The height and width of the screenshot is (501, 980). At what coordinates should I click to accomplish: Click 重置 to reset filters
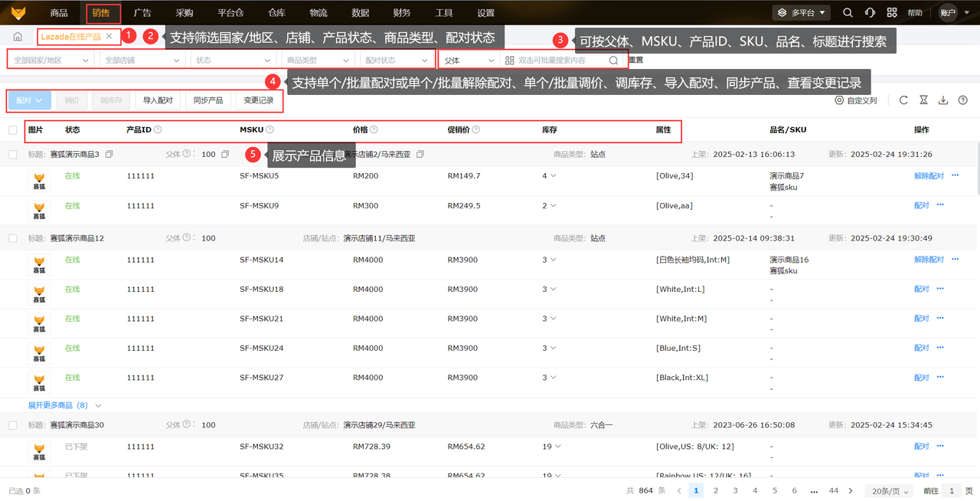click(x=635, y=61)
